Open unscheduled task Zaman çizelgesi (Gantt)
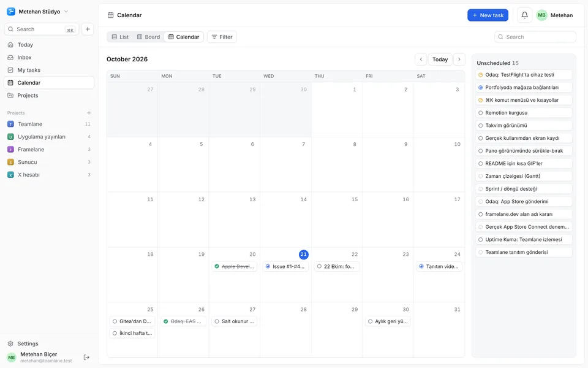 click(524, 176)
